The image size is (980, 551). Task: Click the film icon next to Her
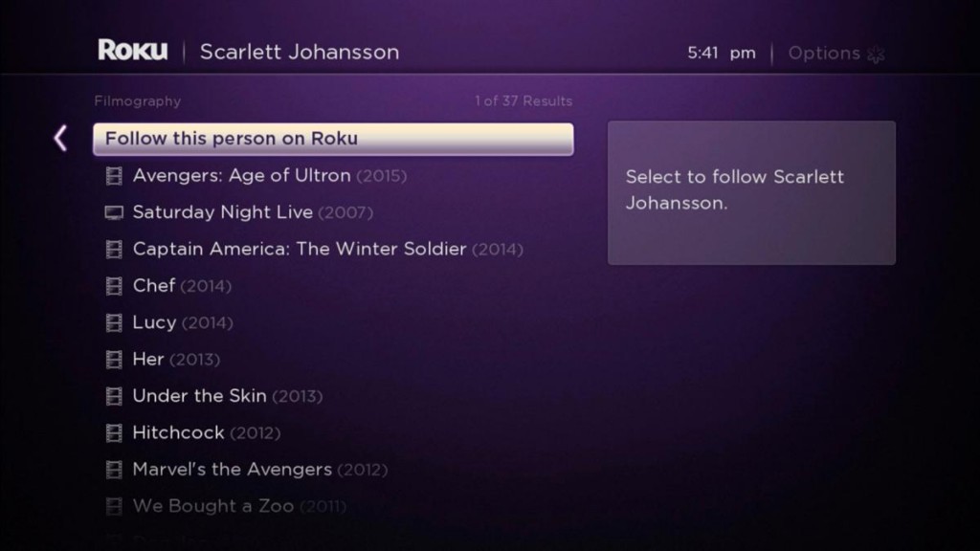pos(115,360)
